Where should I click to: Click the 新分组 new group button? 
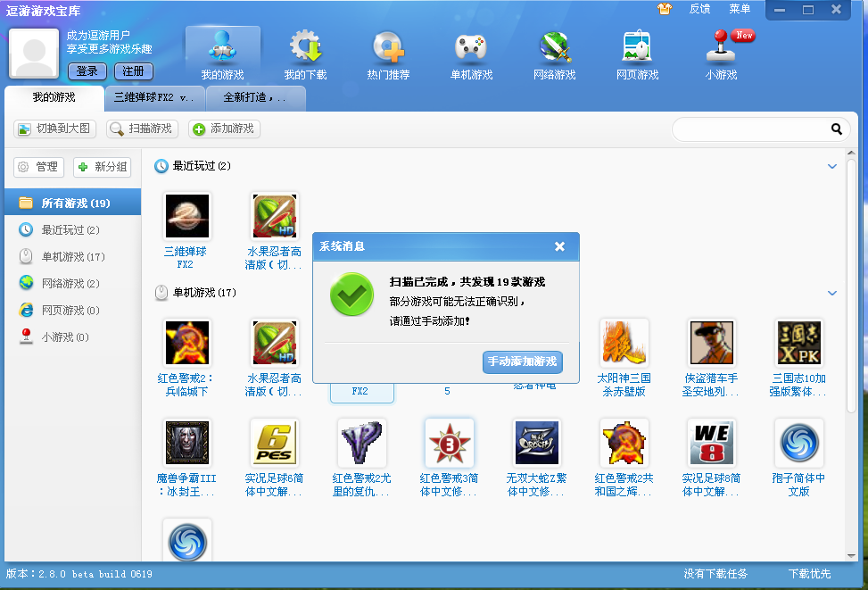102,167
